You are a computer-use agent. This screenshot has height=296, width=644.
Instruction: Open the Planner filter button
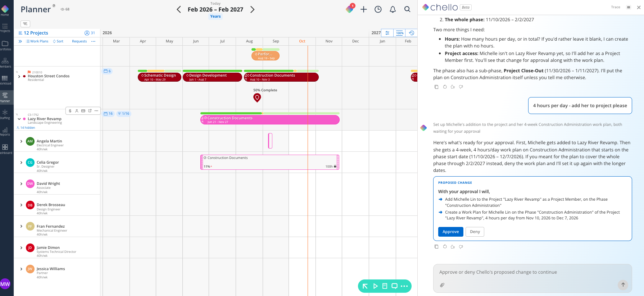pos(25,24)
